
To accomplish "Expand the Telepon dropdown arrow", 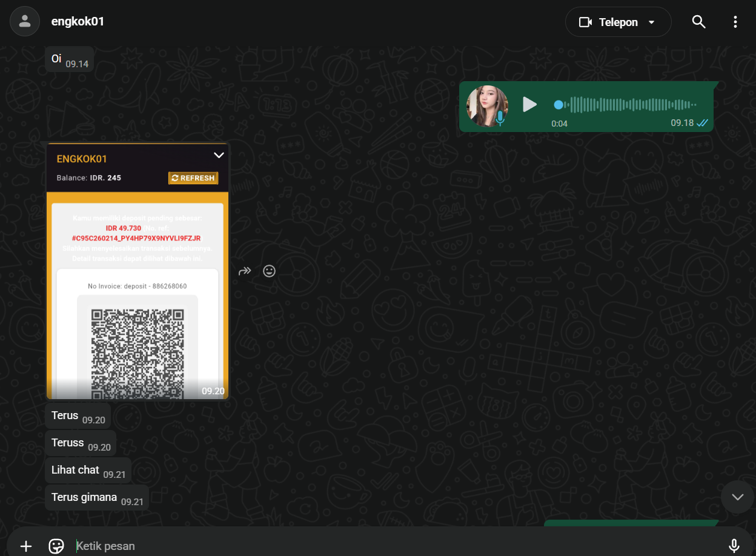I will click(652, 22).
